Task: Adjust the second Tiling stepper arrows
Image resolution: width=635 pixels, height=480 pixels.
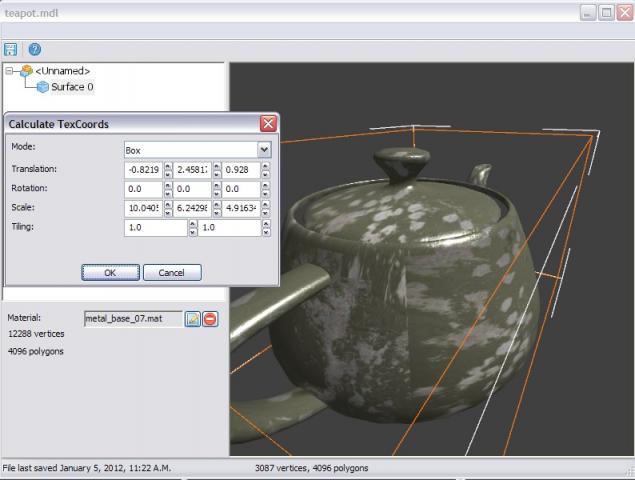Action: click(265, 227)
